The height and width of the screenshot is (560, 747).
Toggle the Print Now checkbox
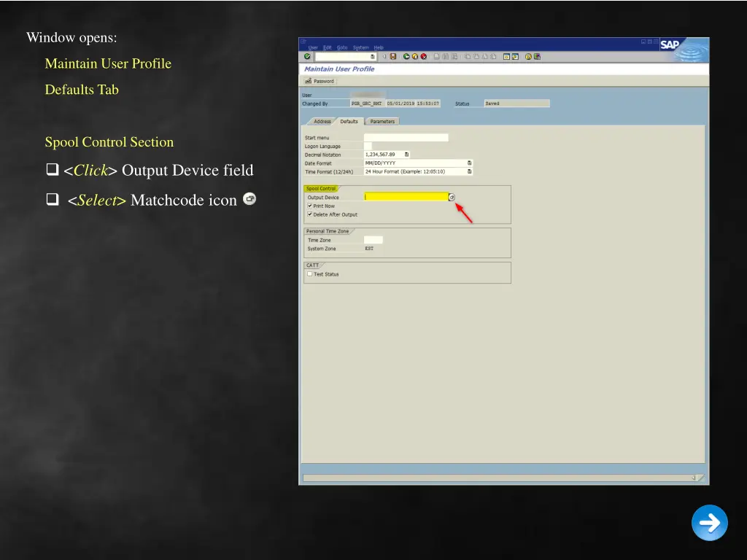310,206
